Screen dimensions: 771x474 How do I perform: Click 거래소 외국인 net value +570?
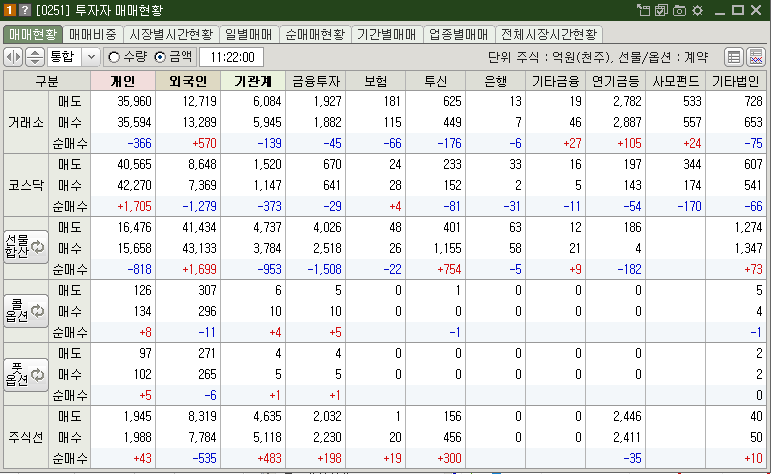point(204,144)
